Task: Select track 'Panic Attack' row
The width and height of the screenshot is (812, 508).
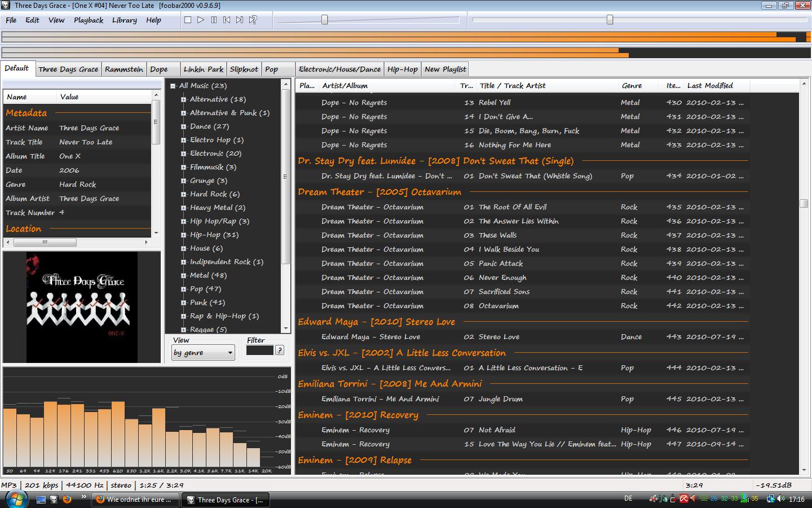Action: [523, 264]
